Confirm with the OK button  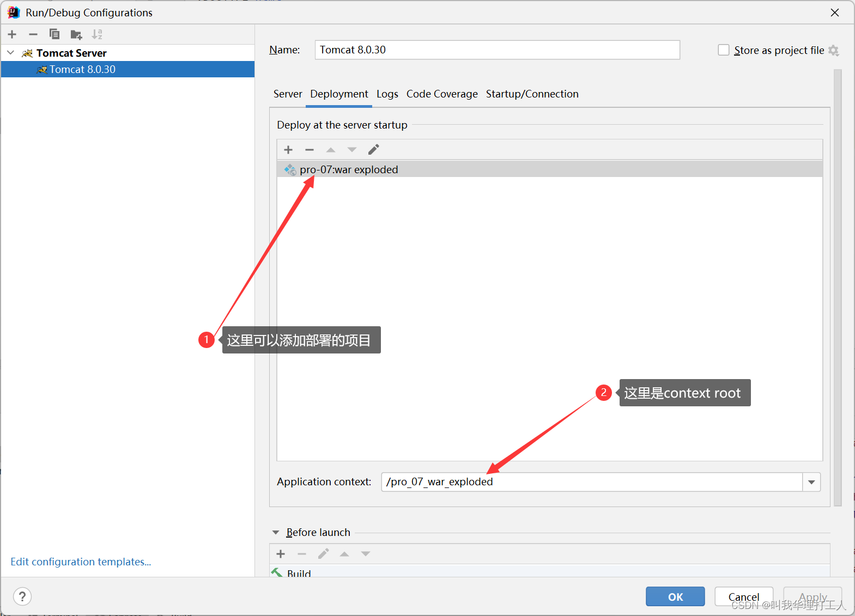675,596
